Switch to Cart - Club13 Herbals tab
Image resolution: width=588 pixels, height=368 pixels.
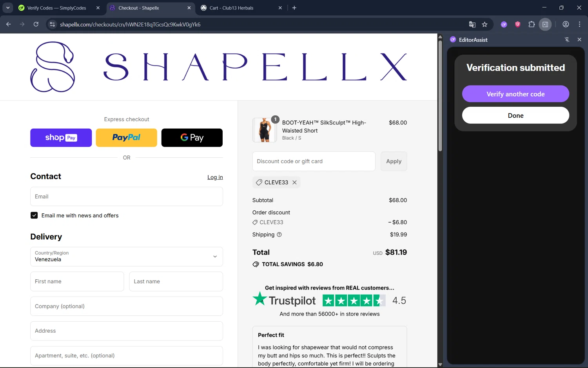coord(241,8)
